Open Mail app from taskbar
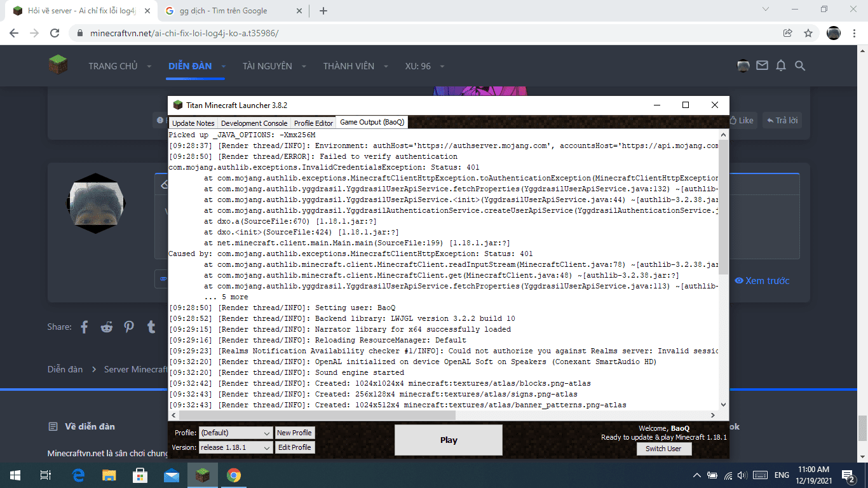This screenshot has height=488, width=868. [x=172, y=475]
